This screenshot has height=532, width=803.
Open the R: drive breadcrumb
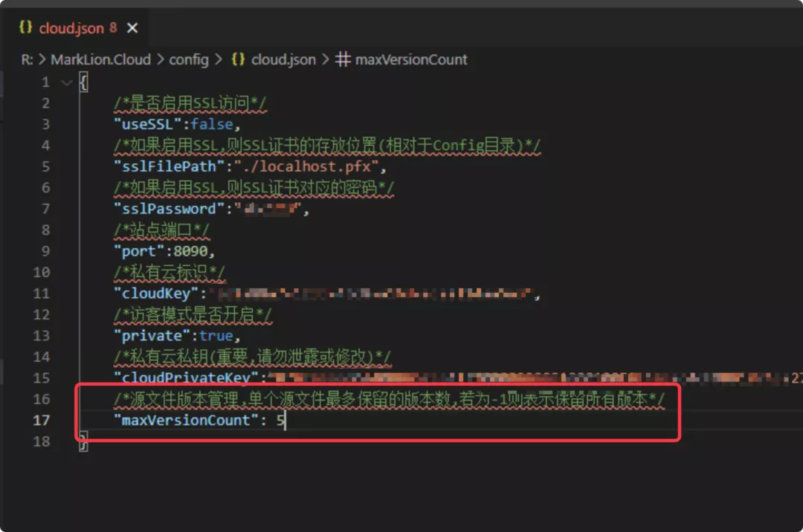28,59
